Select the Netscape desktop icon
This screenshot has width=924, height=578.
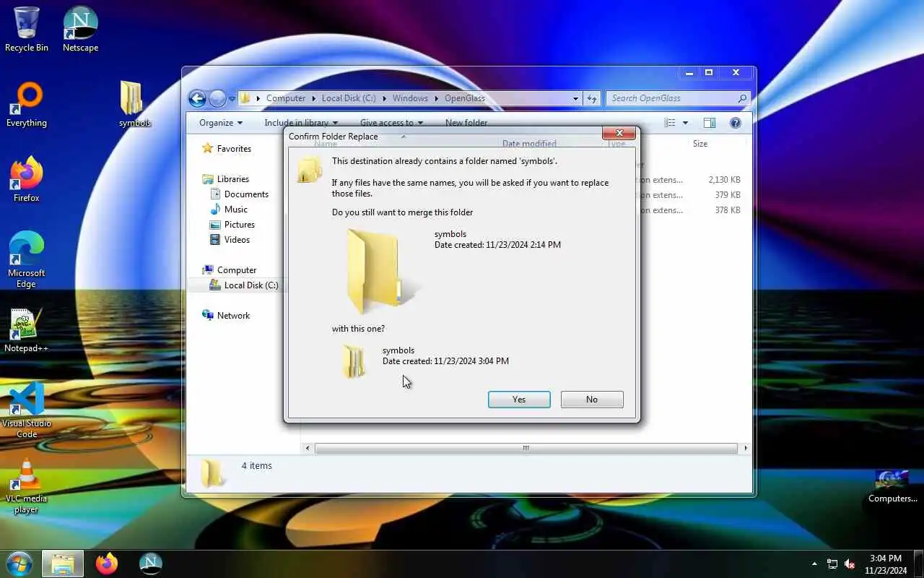click(80, 30)
